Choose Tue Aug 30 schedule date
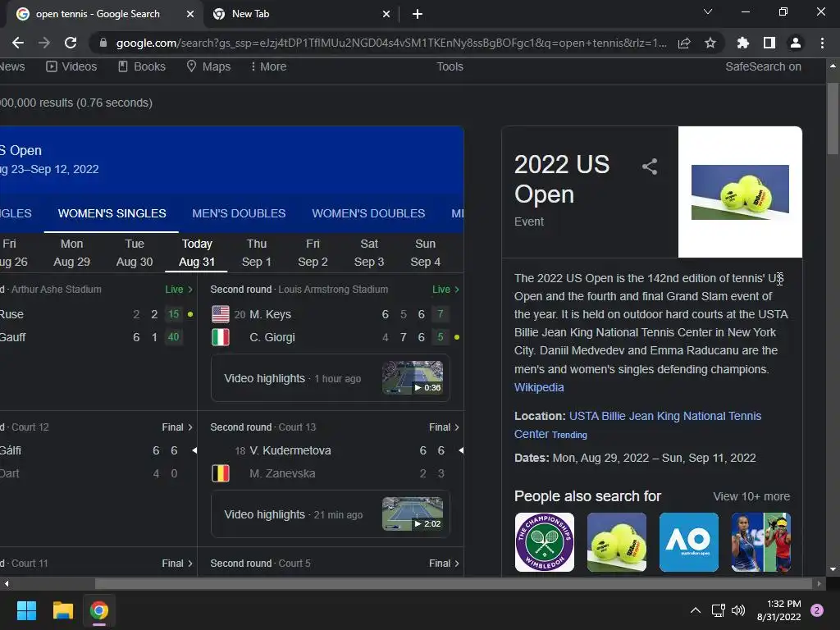This screenshot has width=840, height=630. 135,253
